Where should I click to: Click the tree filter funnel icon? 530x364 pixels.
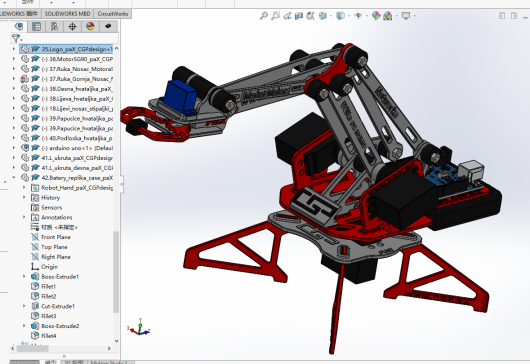16,38
